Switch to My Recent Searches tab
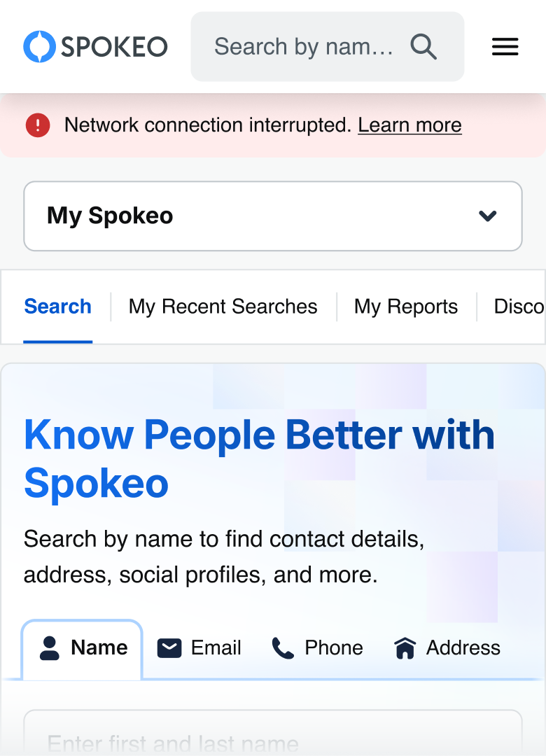 click(x=223, y=307)
